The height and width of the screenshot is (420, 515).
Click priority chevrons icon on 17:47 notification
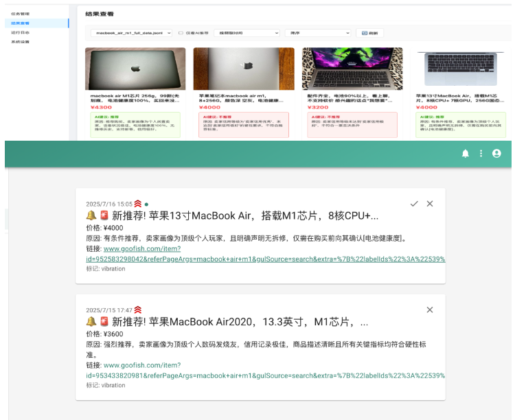point(137,310)
